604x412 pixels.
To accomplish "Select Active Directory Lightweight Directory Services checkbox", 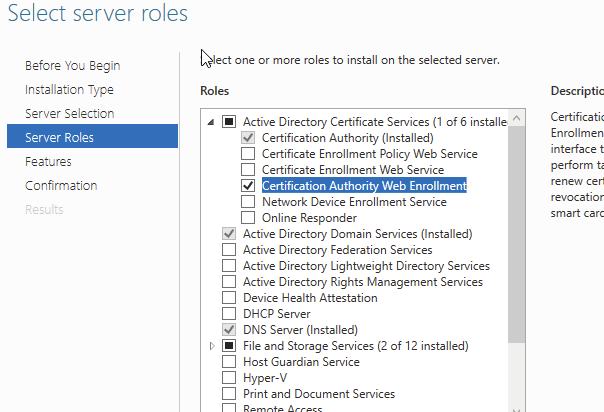I will 229,266.
